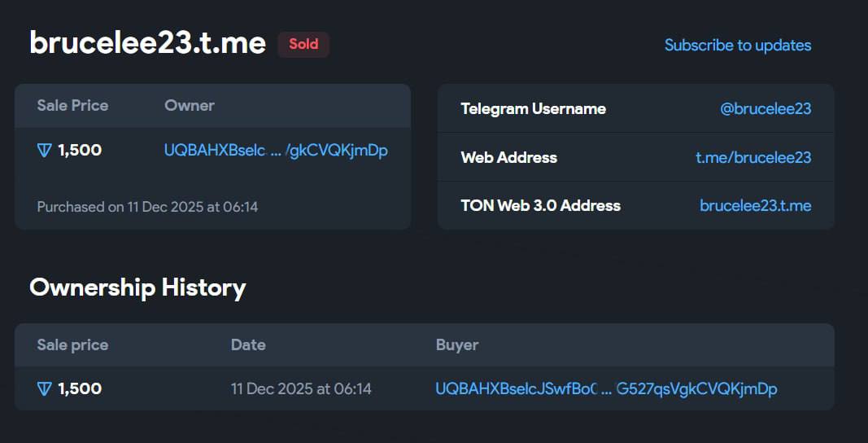Click the Ownership History heading

pos(137,287)
